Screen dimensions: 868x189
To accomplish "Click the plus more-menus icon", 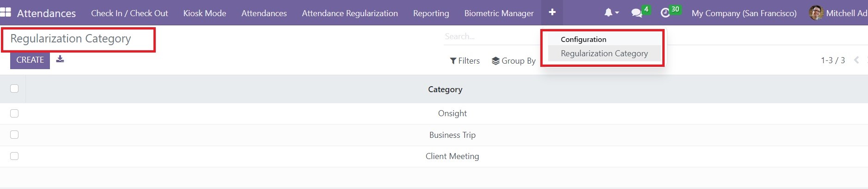I will pyautogui.click(x=552, y=12).
